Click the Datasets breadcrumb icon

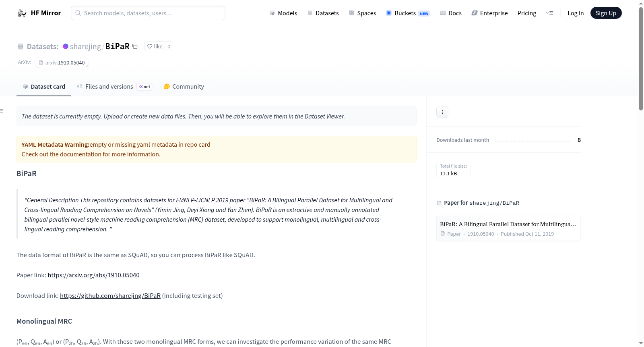point(21,47)
